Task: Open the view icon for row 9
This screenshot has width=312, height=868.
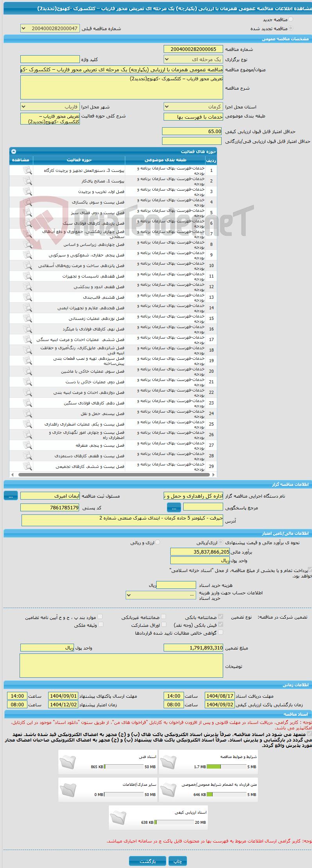Action: click(27, 255)
